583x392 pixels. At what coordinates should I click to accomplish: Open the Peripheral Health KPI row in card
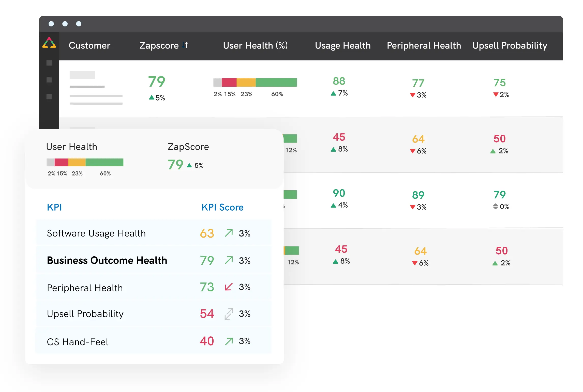pos(153,287)
